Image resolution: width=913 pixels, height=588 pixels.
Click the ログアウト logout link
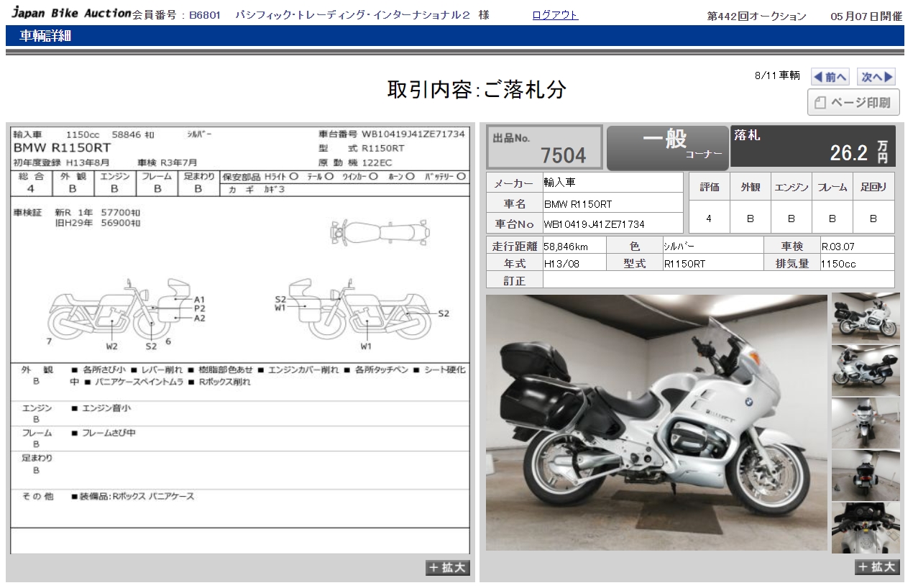click(x=555, y=15)
